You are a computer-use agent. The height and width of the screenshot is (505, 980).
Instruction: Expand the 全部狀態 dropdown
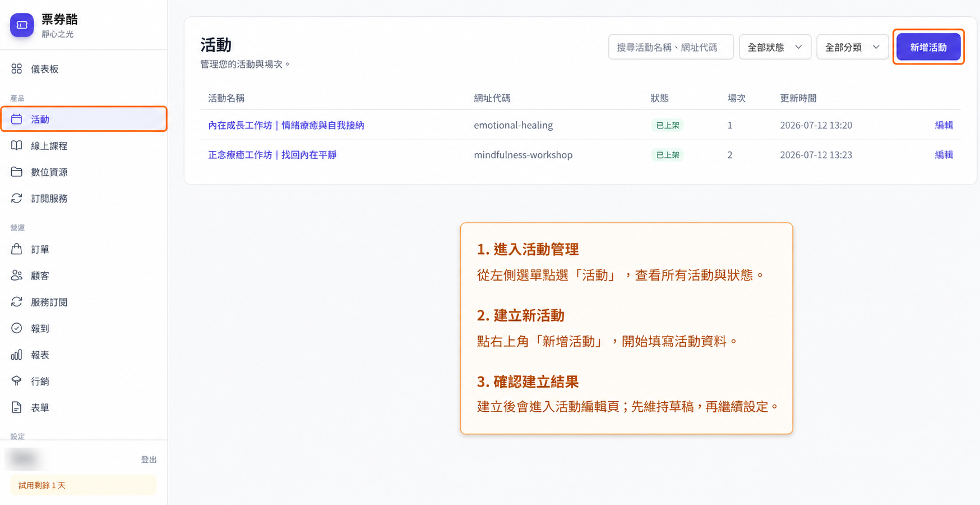(775, 47)
